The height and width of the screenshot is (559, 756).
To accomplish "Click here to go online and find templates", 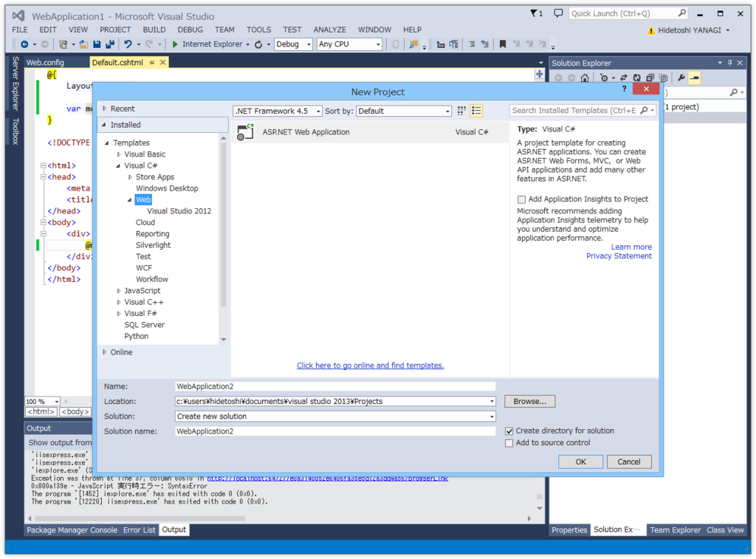I will point(371,366).
